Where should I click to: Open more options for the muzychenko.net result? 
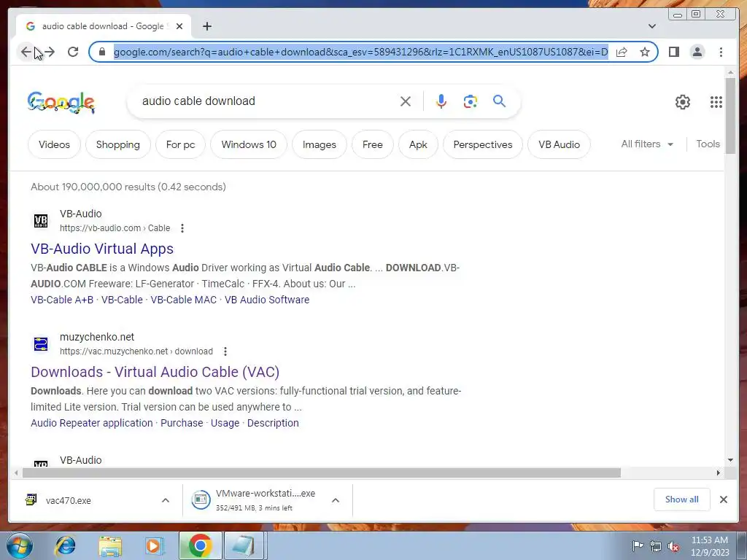(225, 351)
